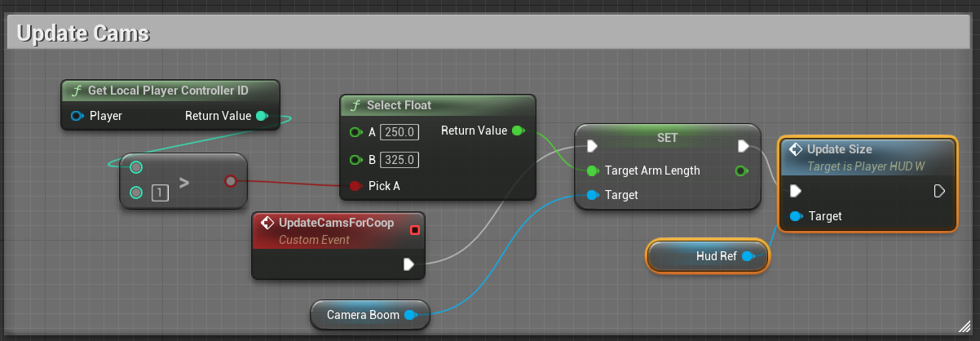Select the Update Cams comment box title
Screen dimensions: 980x341
tap(83, 33)
